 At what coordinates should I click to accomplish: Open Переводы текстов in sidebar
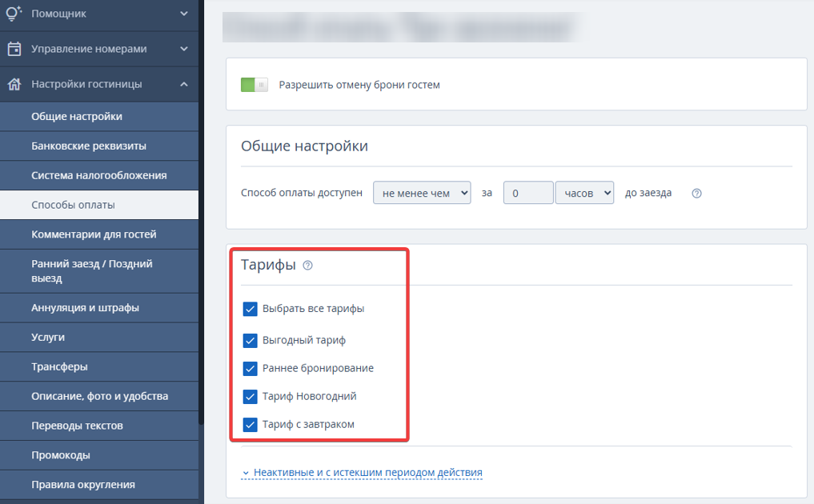(99, 426)
